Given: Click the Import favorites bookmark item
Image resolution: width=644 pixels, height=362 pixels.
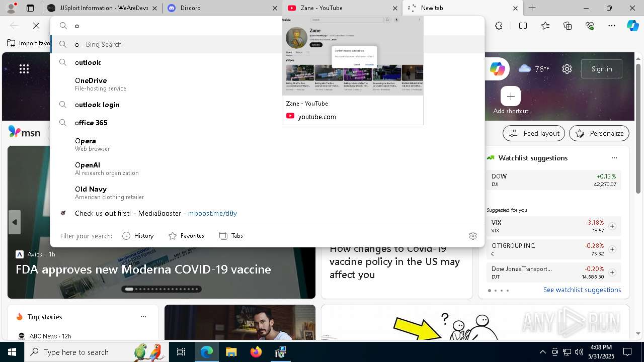Looking at the screenshot, I should [x=29, y=43].
